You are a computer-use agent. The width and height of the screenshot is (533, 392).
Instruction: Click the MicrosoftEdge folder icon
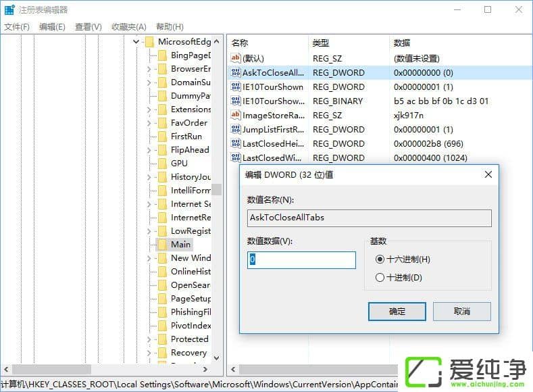[149, 42]
